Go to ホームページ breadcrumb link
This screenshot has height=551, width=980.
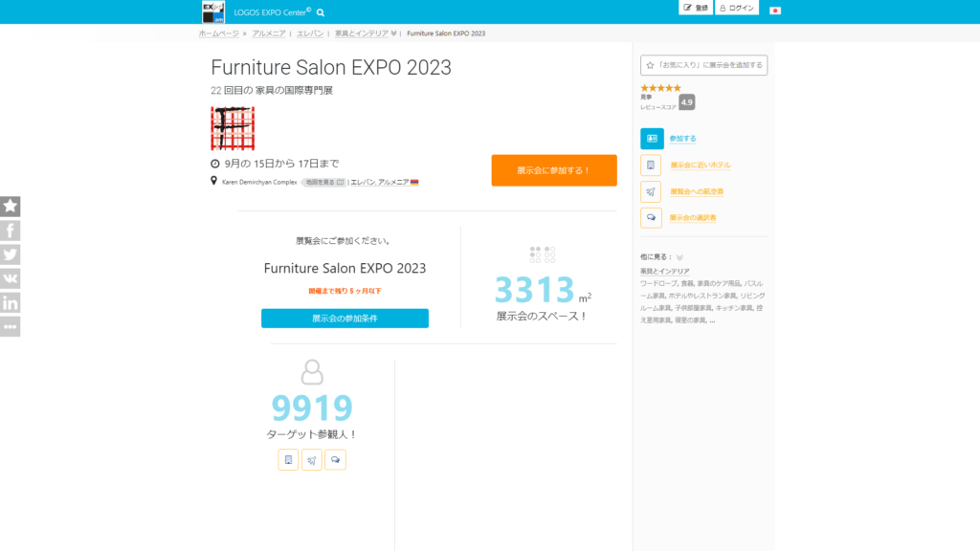pos(219,33)
